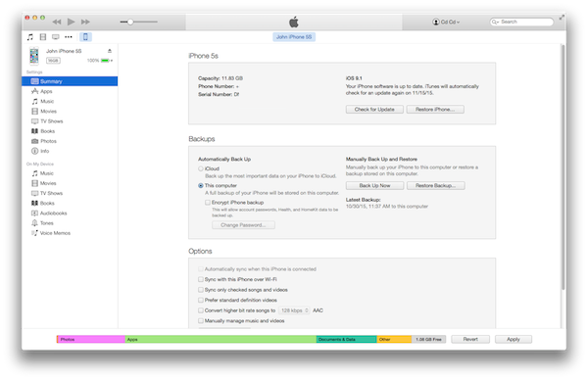Open the TV Shows library icon
The image size is (588, 380).
(56, 36)
